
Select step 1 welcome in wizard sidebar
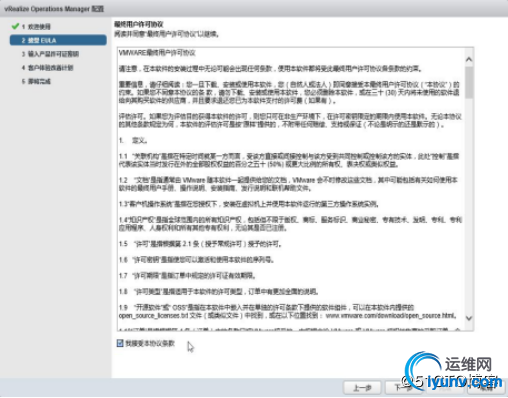(36, 27)
